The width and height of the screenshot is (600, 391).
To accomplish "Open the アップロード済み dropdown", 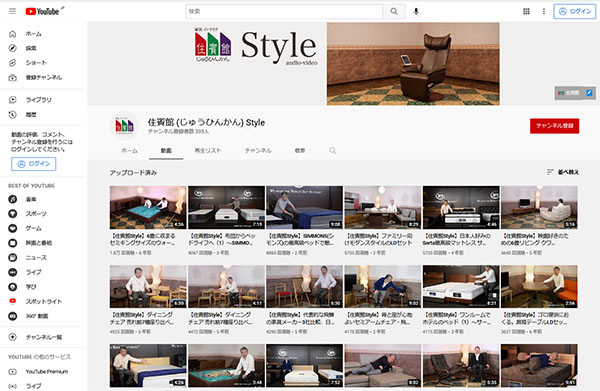I will pos(133,173).
